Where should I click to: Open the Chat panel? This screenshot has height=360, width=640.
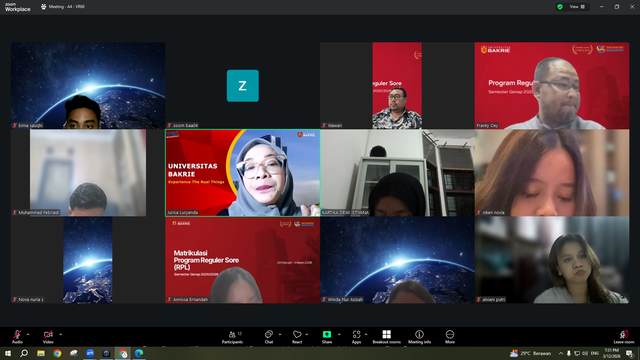tap(269, 337)
